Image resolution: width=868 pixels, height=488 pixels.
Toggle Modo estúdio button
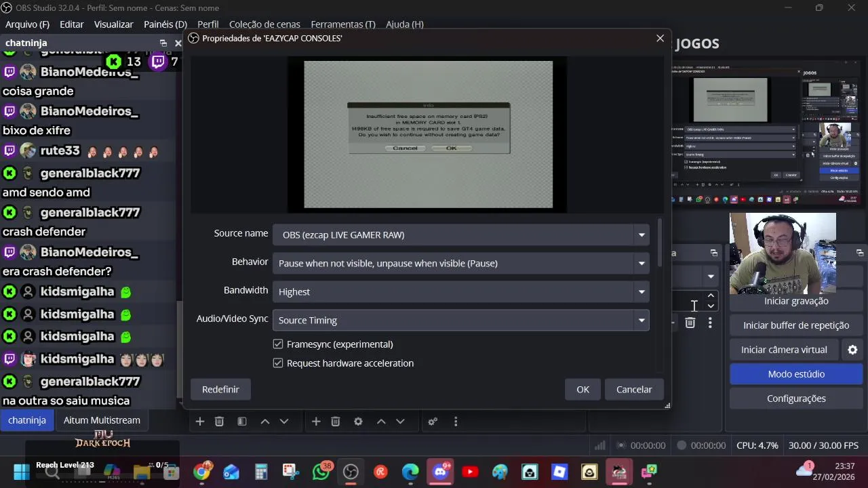pos(796,374)
